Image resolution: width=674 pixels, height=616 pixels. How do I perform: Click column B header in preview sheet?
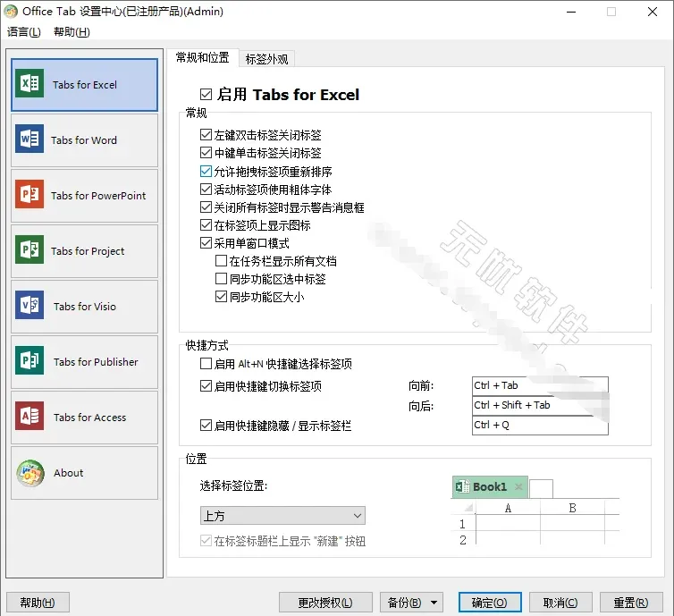point(572,508)
